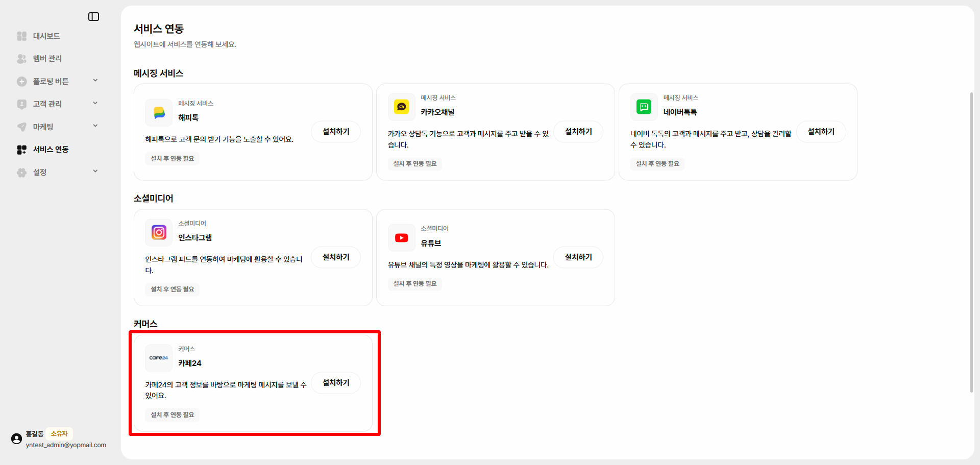Click the 소셜미디어 section heading

(154, 199)
